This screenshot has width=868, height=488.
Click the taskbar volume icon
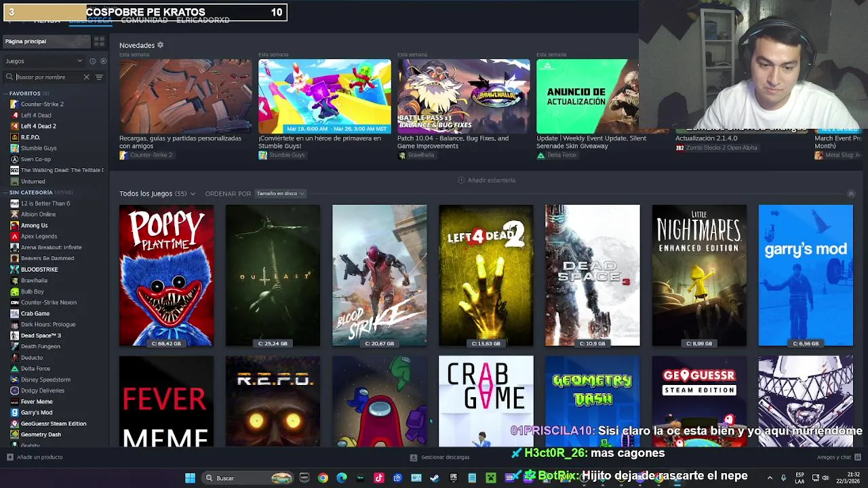click(825, 478)
